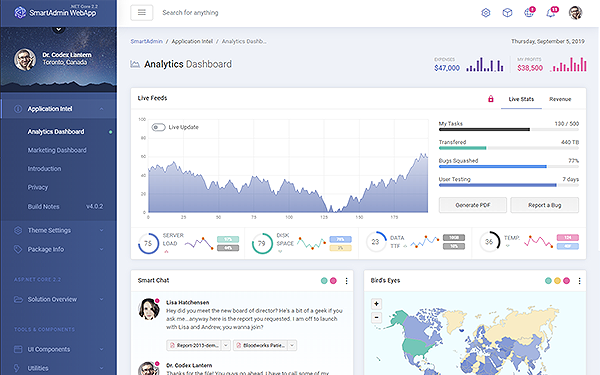The width and height of the screenshot is (600, 375).
Task: Click the Application Intel info icon
Action: click(x=18, y=109)
